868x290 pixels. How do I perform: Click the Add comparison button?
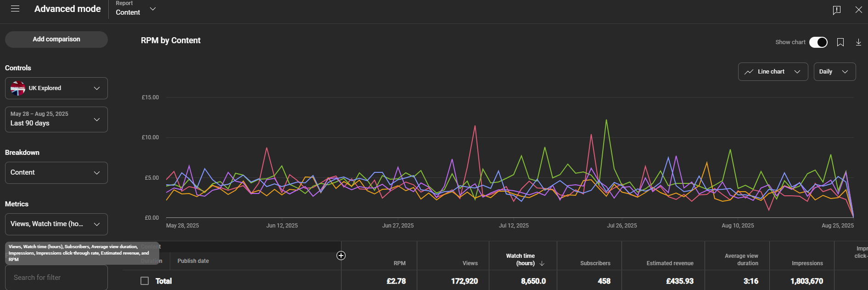click(x=56, y=40)
